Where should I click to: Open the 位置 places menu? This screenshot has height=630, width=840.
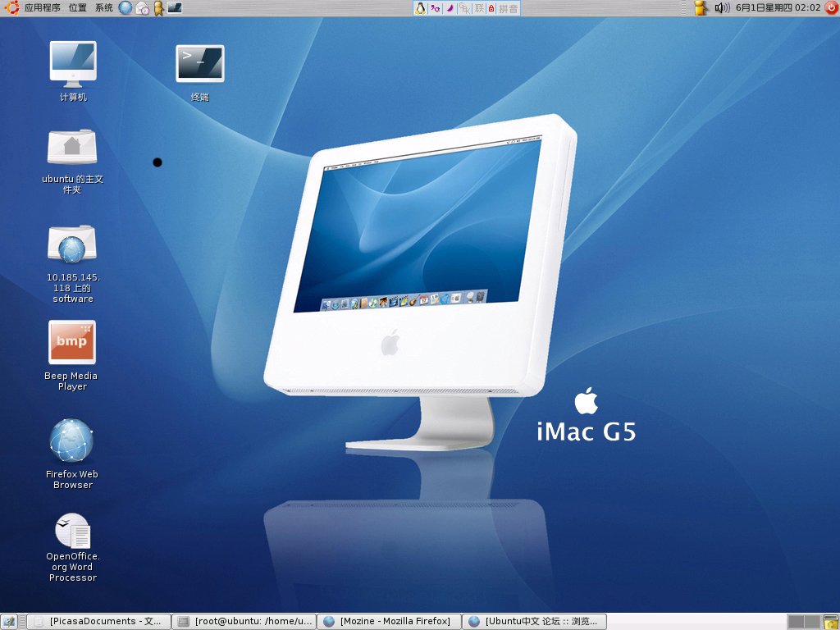point(78,7)
